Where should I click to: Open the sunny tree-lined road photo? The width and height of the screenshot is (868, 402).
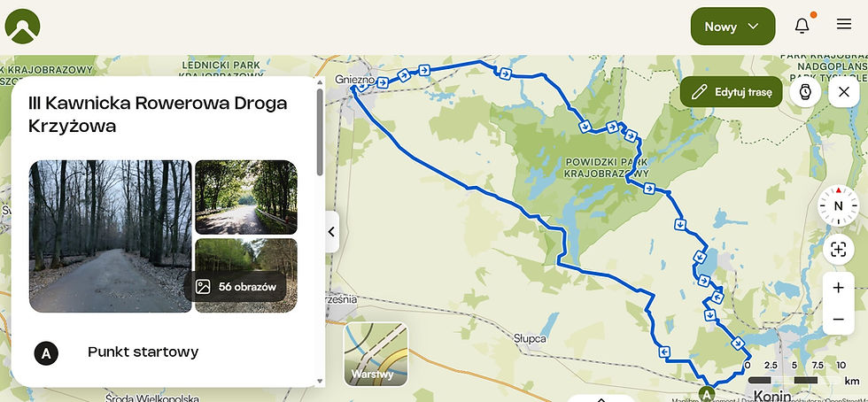click(x=246, y=197)
